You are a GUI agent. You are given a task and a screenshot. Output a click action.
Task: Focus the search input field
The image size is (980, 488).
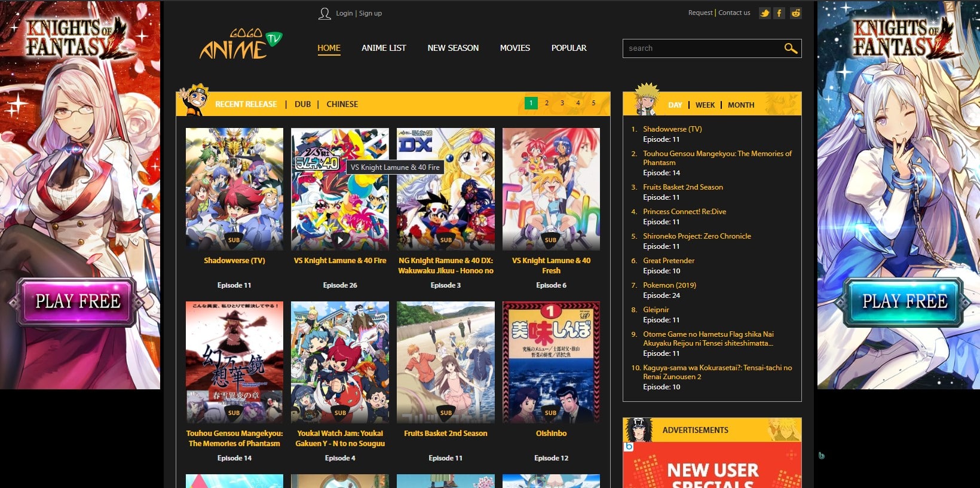pos(703,48)
